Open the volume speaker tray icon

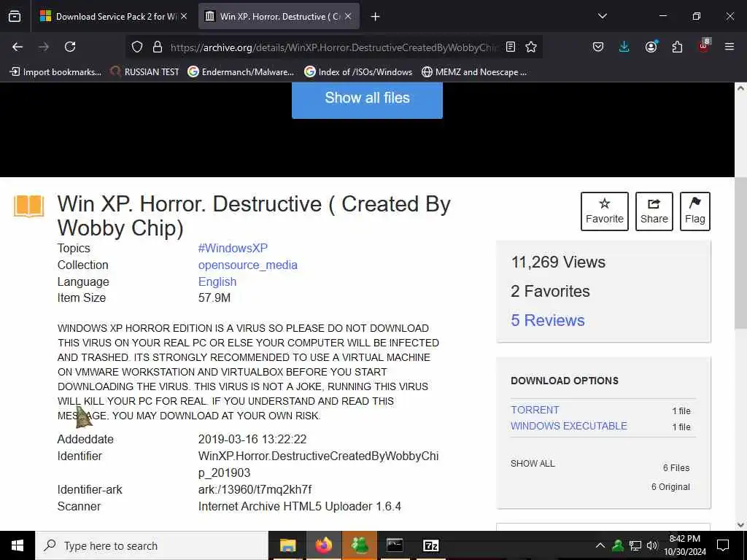(652, 545)
